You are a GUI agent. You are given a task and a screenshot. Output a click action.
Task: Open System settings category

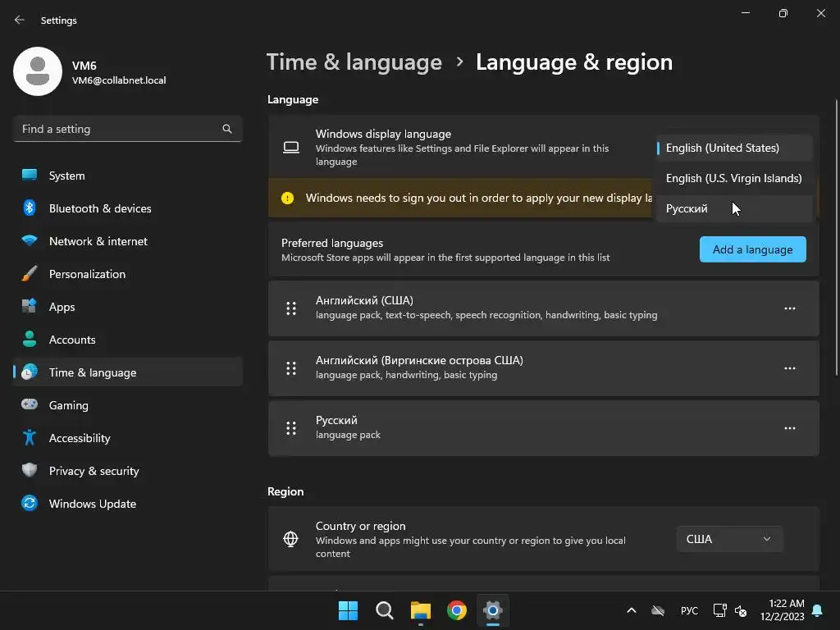tap(127, 176)
